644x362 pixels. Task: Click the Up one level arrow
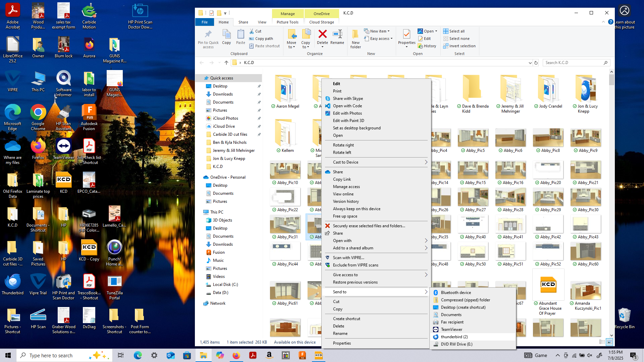coord(226,63)
